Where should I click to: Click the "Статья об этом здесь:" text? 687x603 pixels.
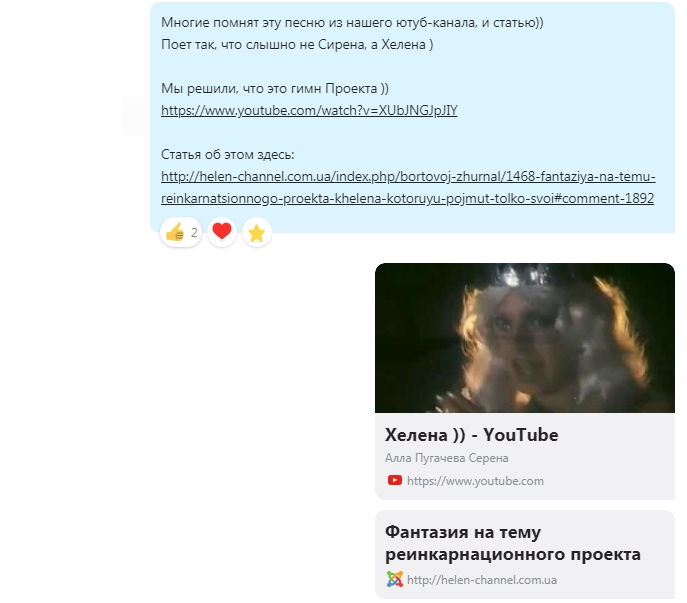click(x=228, y=154)
